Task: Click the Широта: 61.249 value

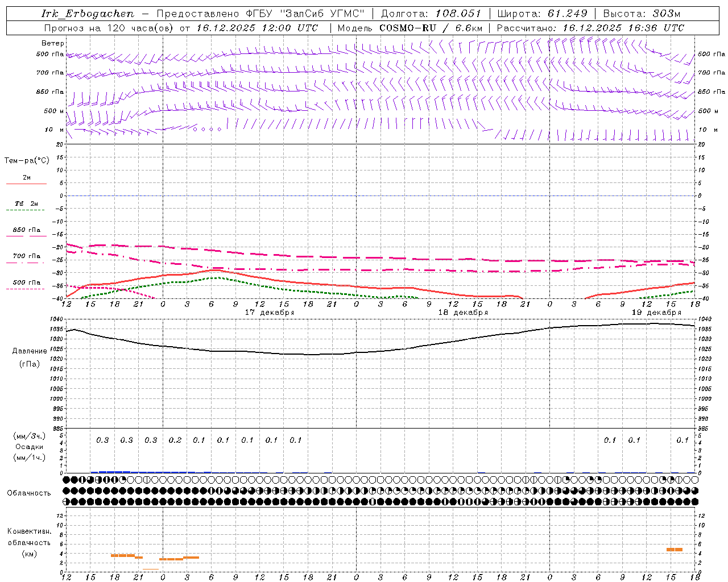Action: click(542, 14)
